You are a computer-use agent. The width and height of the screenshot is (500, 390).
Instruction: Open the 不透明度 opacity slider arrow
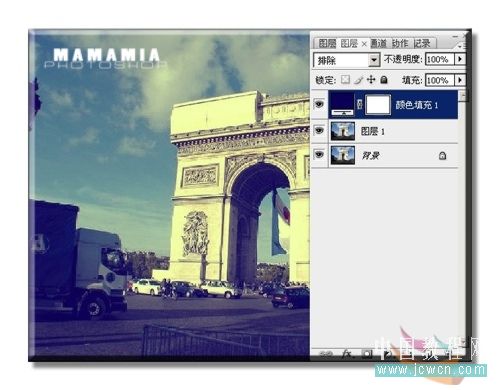coord(460,59)
